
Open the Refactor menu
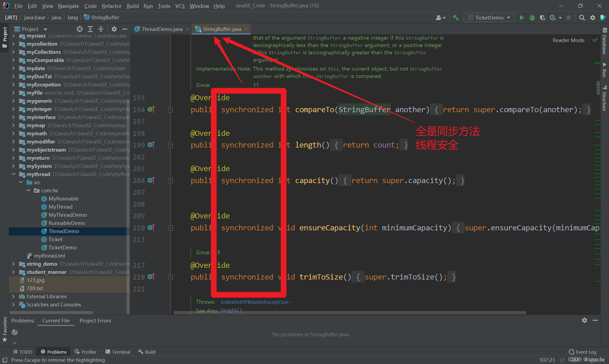click(x=111, y=6)
